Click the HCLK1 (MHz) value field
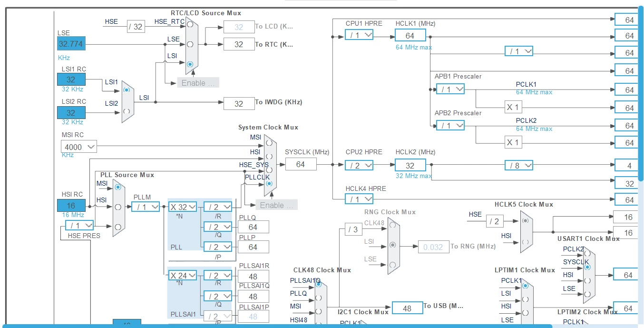Viewport: 644px width, 328px height. [x=410, y=35]
